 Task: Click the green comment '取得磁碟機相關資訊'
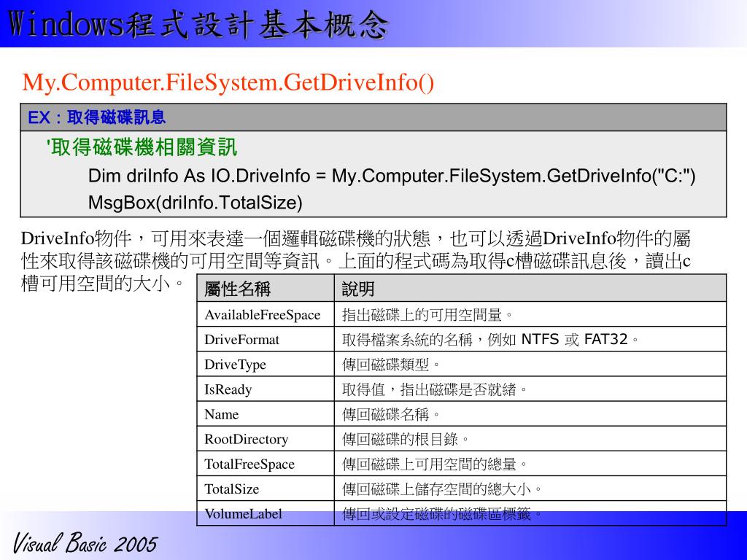coord(142,147)
